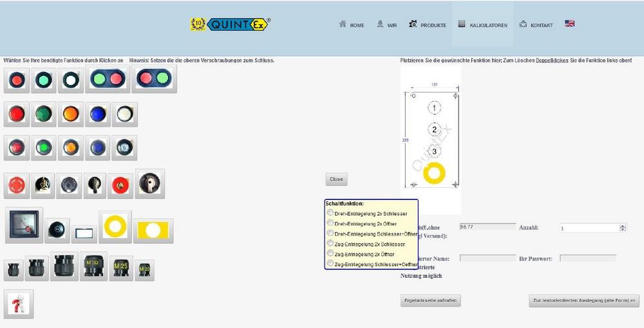
Task: Select the red mushroom button with key lock
Action: [x=120, y=186]
